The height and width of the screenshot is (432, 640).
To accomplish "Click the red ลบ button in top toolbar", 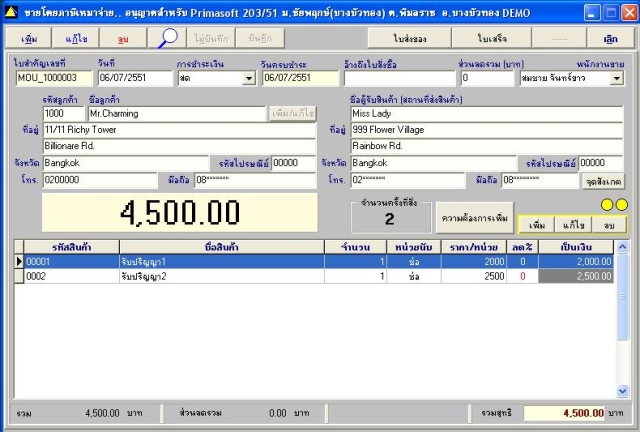I will pyautogui.click(x=123, y=39).
